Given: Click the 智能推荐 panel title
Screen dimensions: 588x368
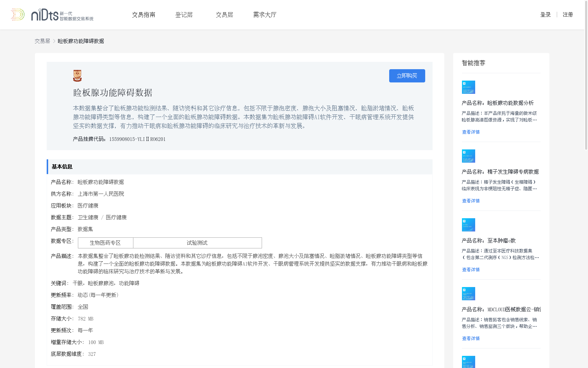Looking at the screenshot, I should pyautogui.click(x=473, y=63).
